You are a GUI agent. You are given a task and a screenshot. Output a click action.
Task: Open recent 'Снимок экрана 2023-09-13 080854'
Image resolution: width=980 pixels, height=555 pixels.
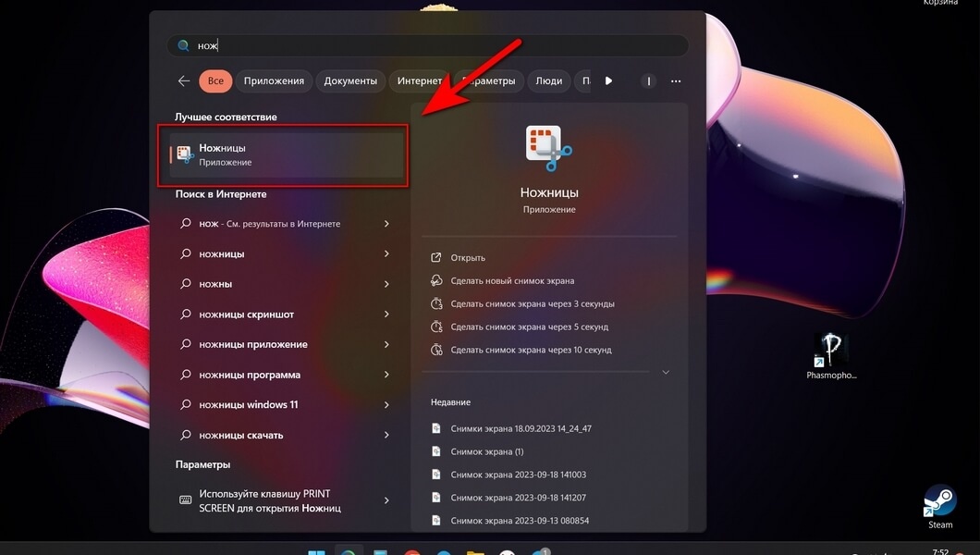coord(520,521)
